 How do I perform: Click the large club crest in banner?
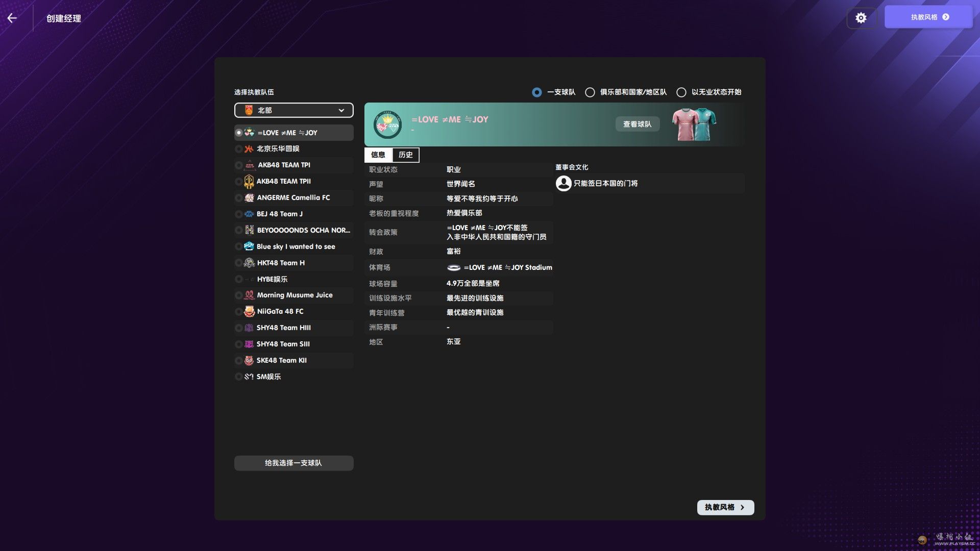tap(388, 125)
